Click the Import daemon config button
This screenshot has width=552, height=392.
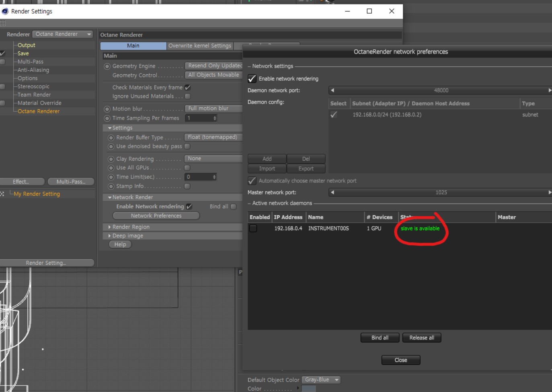click(267, 169)
